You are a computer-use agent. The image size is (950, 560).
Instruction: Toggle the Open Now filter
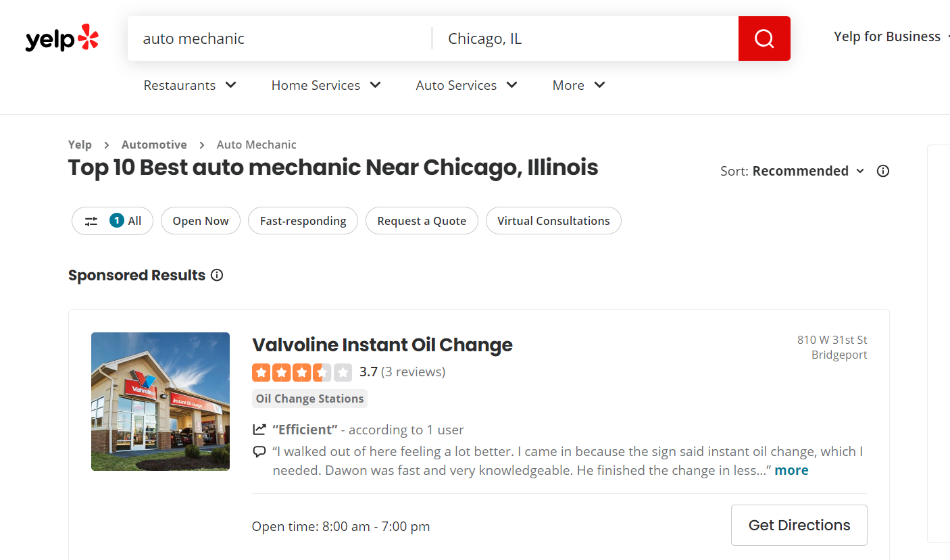tap(201, 221)
